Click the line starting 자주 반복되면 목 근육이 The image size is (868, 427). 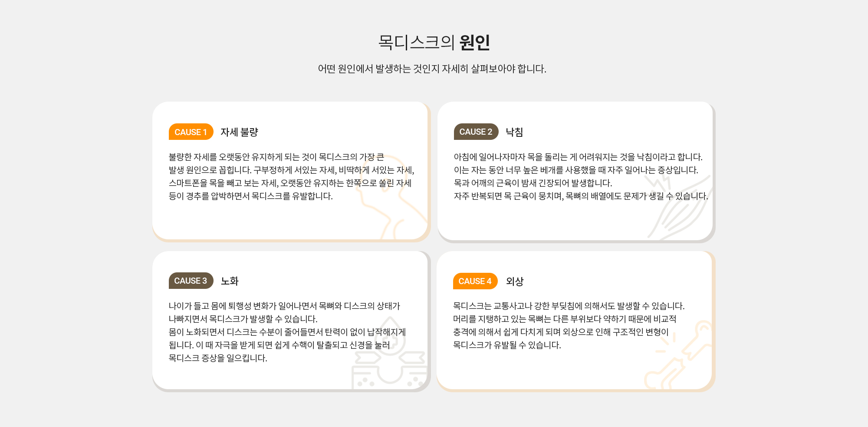point(581,196)
